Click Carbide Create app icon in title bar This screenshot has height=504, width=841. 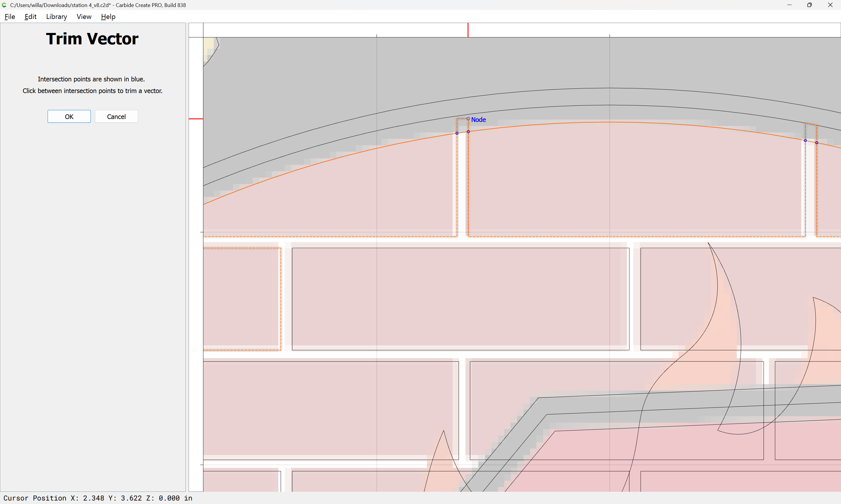pos(4,5)
